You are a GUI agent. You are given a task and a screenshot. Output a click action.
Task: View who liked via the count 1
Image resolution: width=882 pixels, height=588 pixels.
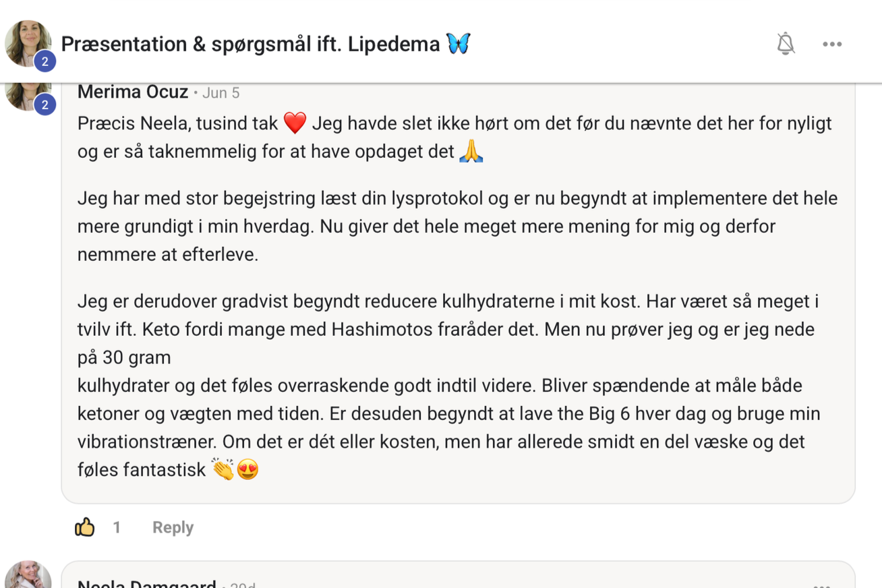point(117,527)
